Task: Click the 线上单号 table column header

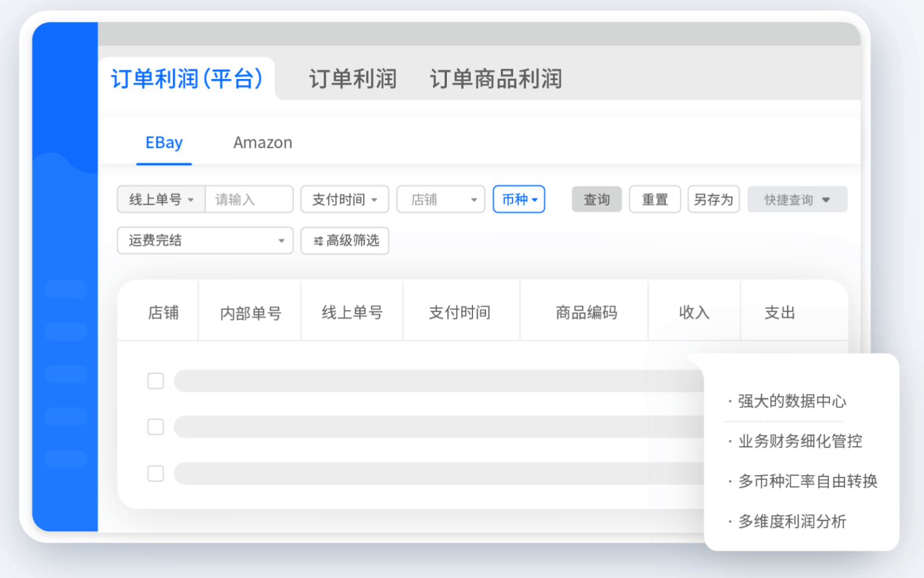Action: tap(352, 313)
